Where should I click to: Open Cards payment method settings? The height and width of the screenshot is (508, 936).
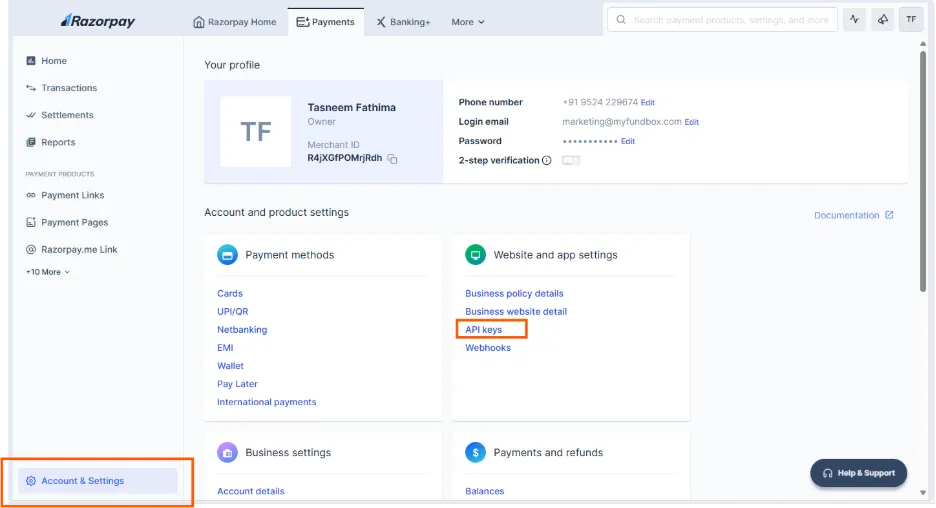coord(230,294)
